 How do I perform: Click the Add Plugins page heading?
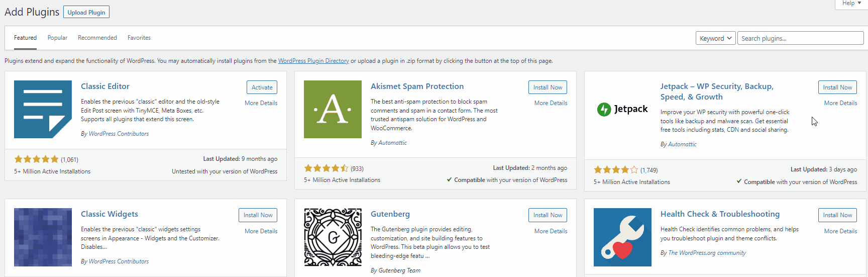tap(32, 12)
